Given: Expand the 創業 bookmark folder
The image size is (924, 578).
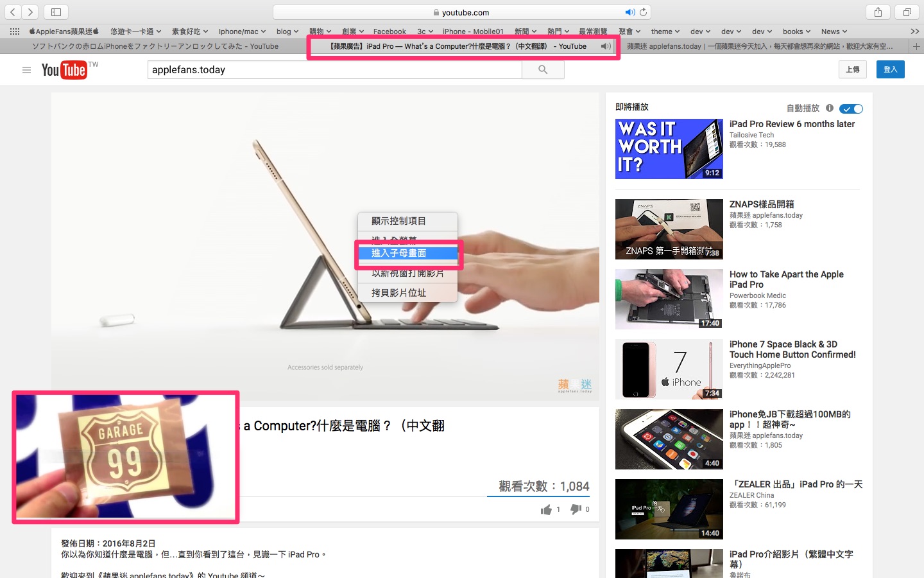Looking at the screenshot, I should (x=353, y=31).
